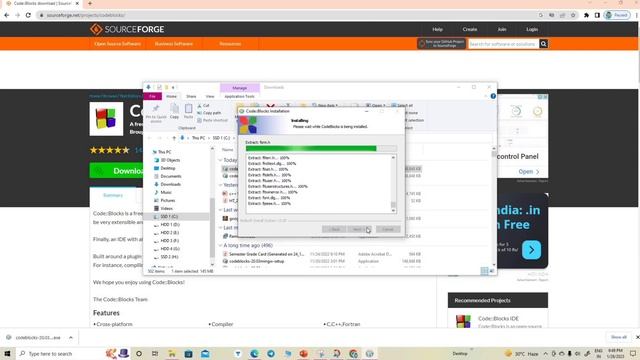Screen dimensions: 640x360
Task: Click the installer green progress bar
Action: click(321, 149)
